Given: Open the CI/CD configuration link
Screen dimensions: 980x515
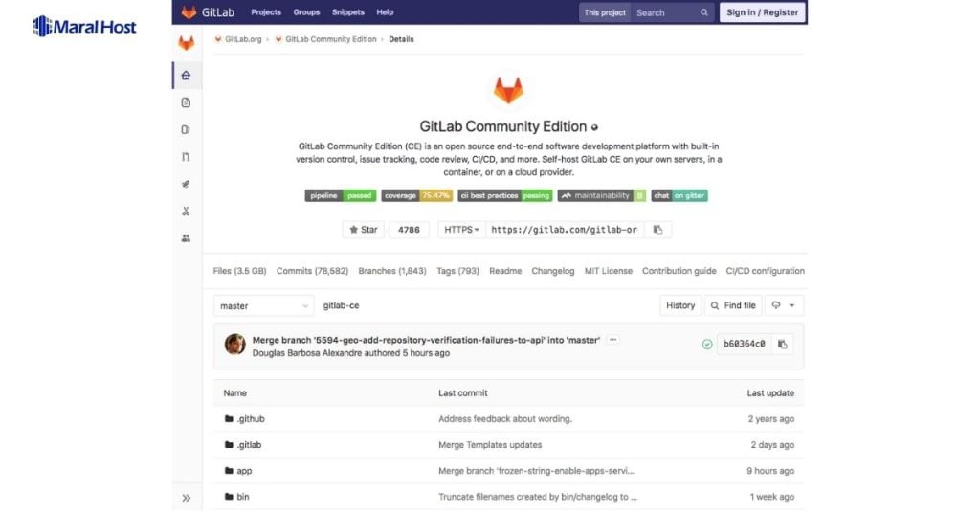Looking at the screenshot, I should [x=765, y=271].
